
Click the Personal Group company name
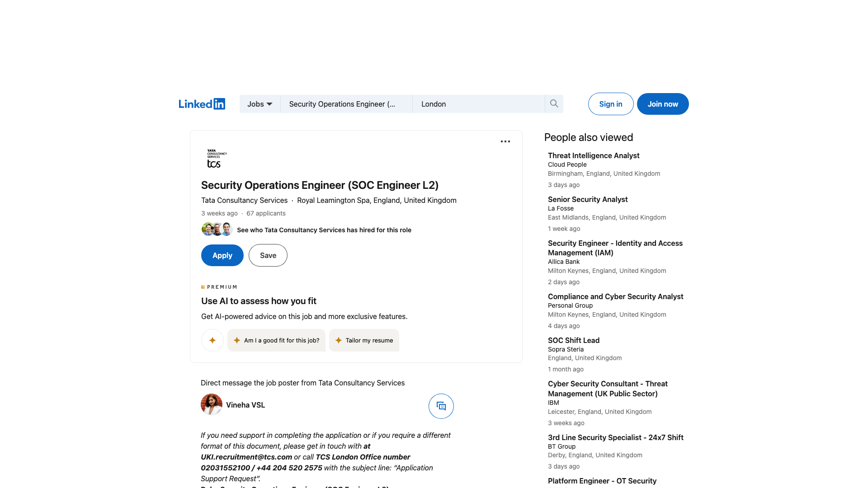570,305
